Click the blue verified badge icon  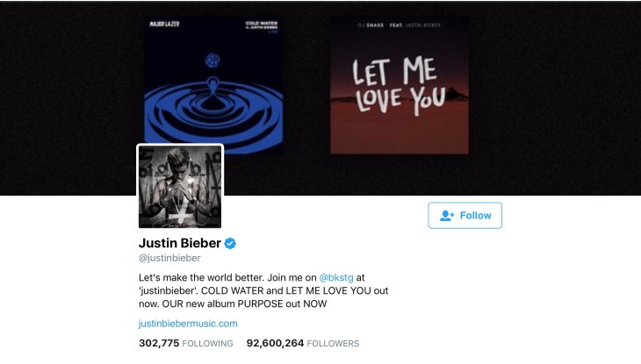click(230, 244)
